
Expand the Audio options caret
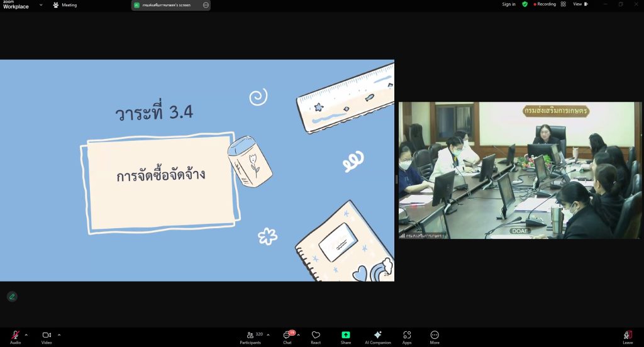click(26, 334)
